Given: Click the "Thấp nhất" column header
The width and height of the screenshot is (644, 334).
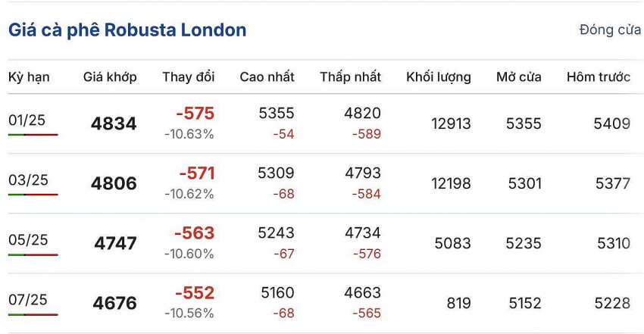Looking at the screenshot, I should 350,77.
